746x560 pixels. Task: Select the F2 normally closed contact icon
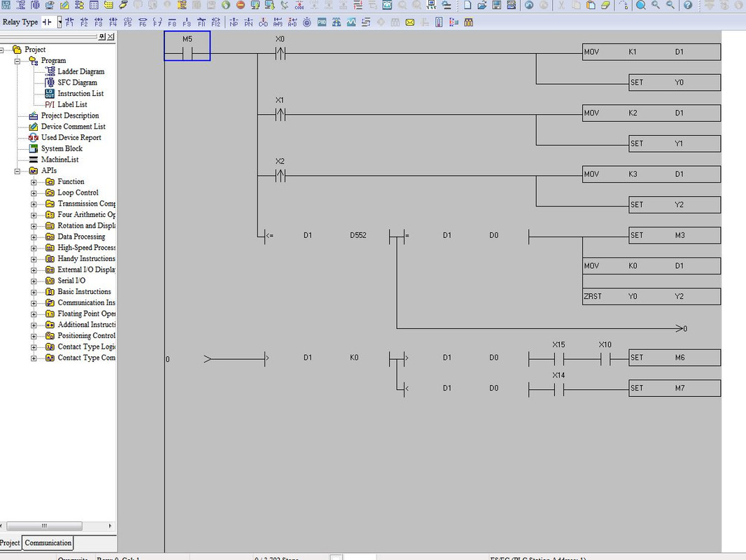point(84,22)
